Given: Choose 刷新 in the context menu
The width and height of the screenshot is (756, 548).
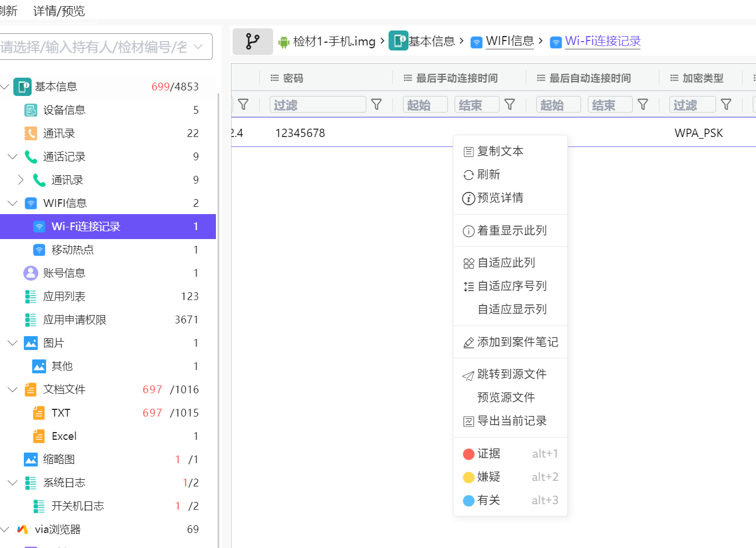Looking at the screenshot, I should (x=510, y=175).
